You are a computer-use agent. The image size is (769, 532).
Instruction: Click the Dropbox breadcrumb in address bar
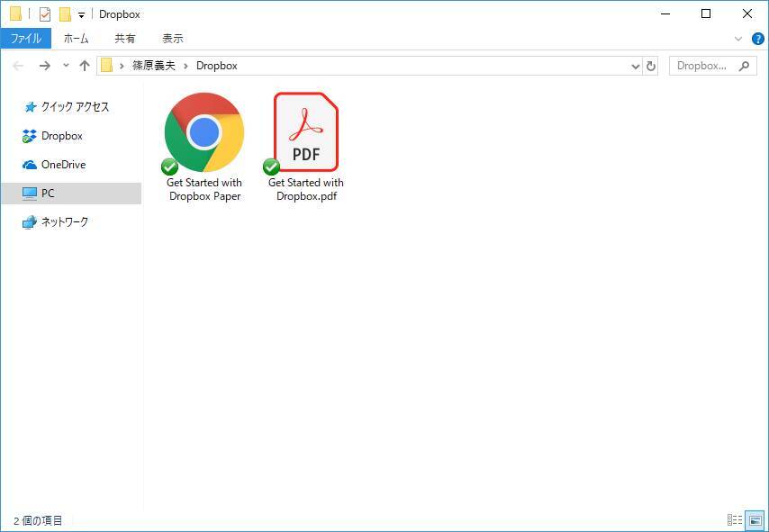click(x=217, y=66)
